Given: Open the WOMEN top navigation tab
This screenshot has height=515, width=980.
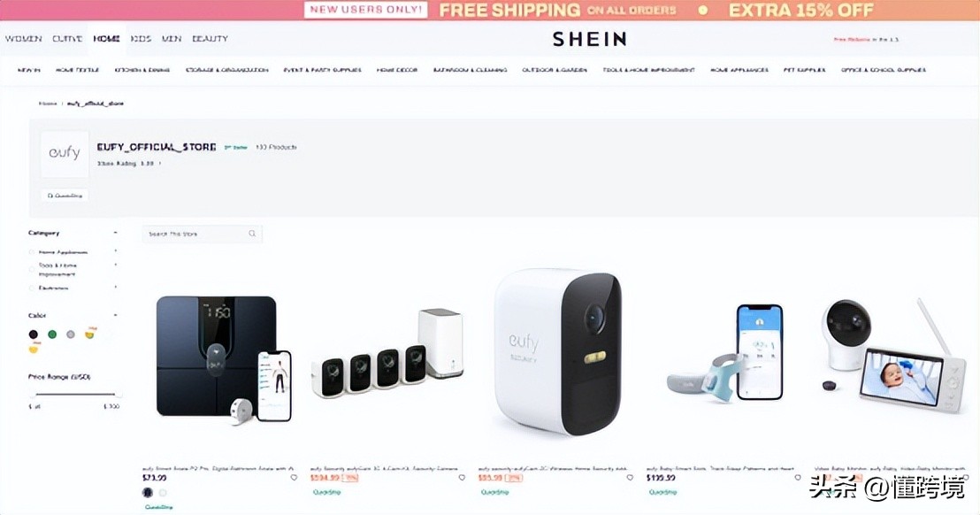Looking at the screenshot, I should pos(24,39).
